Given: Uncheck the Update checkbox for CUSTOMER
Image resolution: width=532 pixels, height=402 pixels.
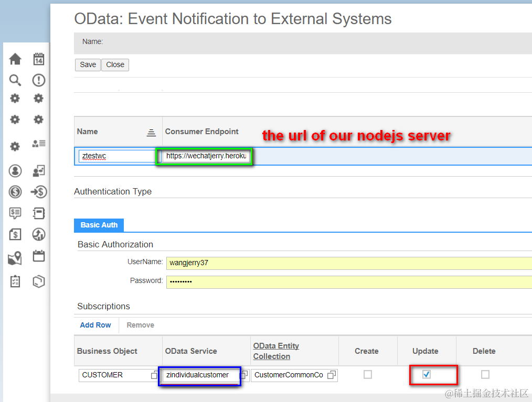Looking at the screenshot, I should (x=427, y=375).
